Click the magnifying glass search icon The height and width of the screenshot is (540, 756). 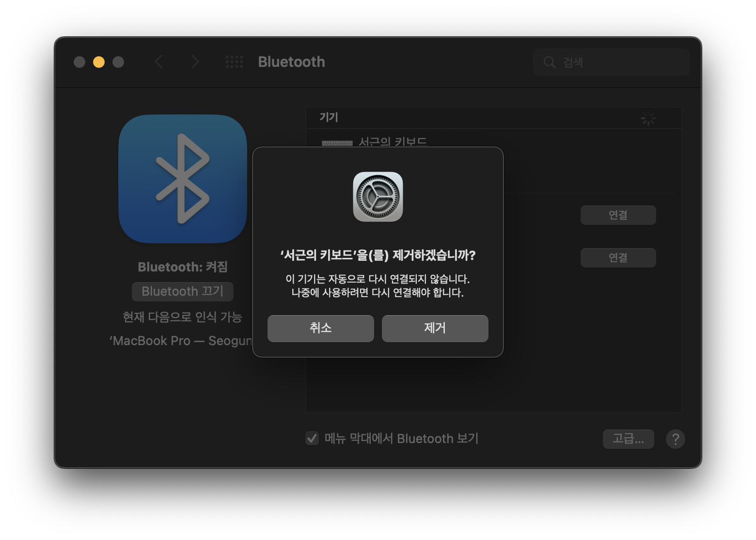tap(549, 62)
